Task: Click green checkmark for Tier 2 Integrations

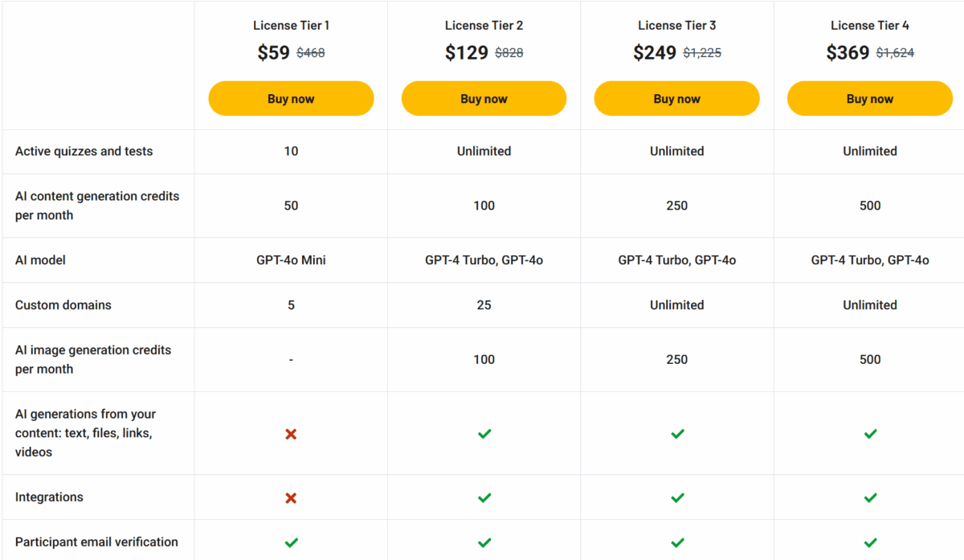Action: tap(484, 498)
